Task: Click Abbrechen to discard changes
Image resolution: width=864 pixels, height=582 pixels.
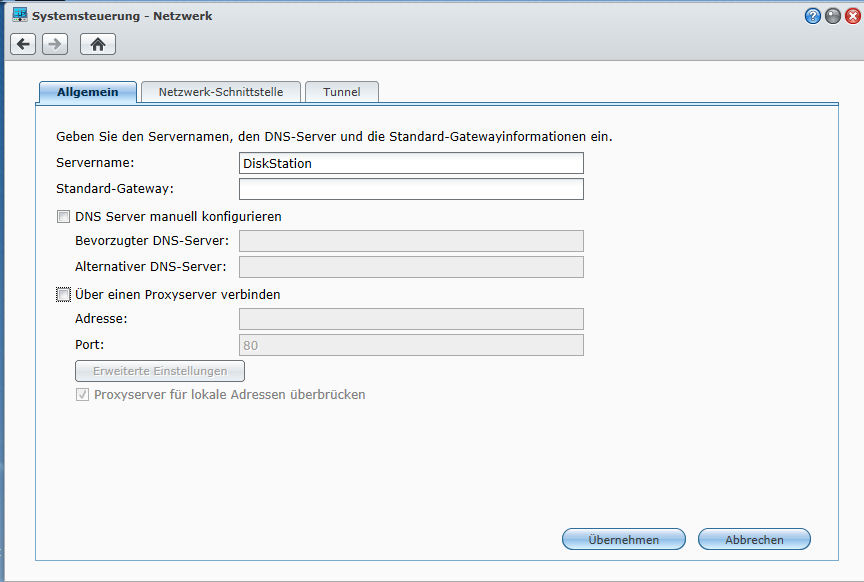Action: [754, 539]
